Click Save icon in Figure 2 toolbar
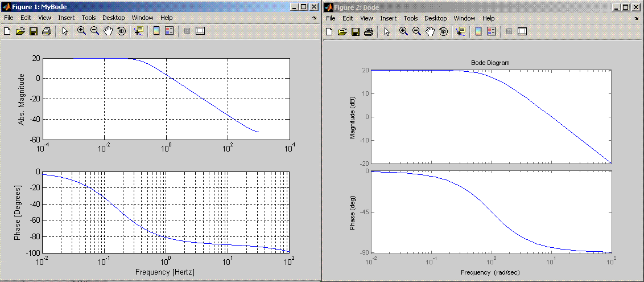Viewport: 644px width, 282px height. pos(356,31)
